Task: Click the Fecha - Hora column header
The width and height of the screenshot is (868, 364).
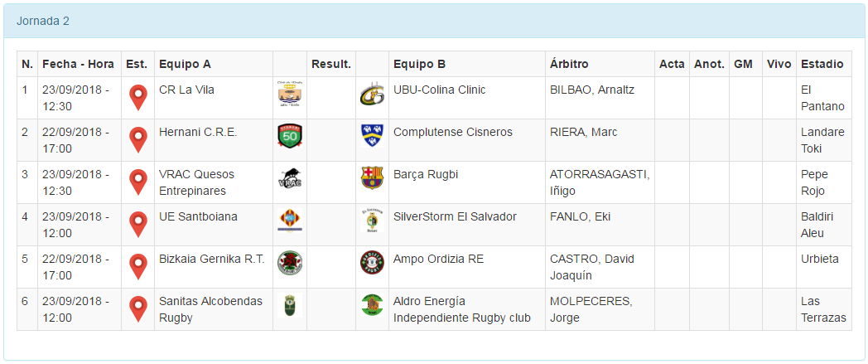Action: point(78,64)
